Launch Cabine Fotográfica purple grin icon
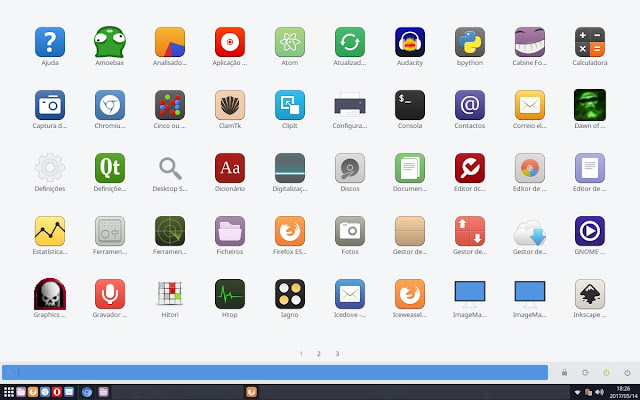Screen dimensions: 640x400 [x=530, y=42]
